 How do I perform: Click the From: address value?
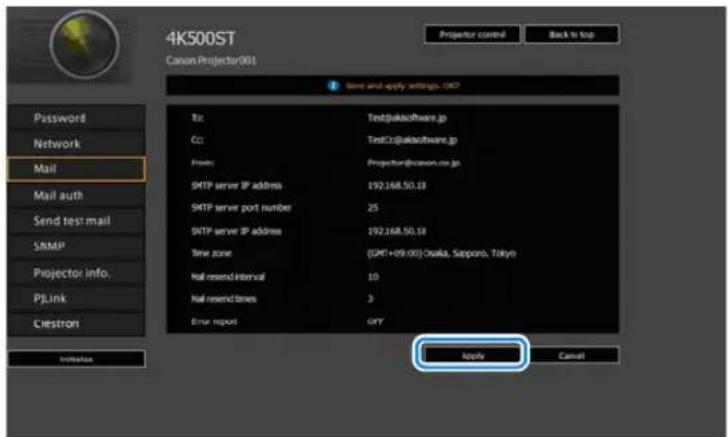(413, 163)
